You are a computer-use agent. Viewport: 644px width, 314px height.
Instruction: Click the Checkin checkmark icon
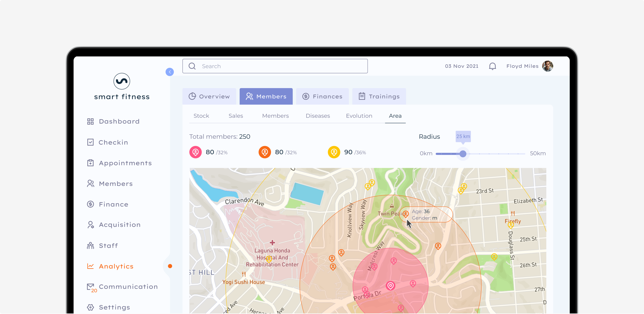90,142
